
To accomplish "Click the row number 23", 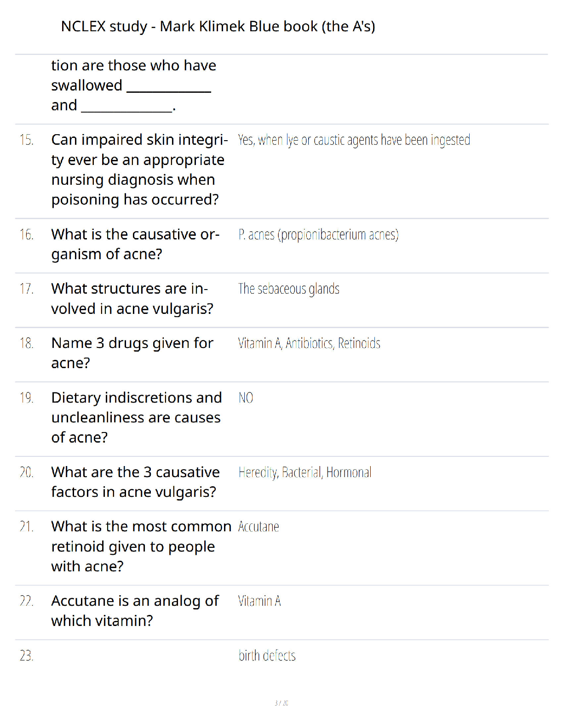I will click(x=26, y=655).
